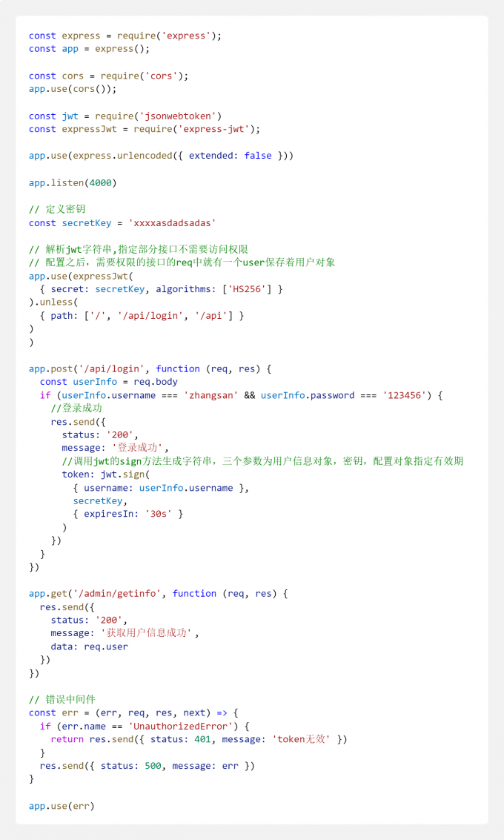Viewport: 504px width, 840px height.
Task: Click the 'xxxxasdadsadas' secret string
Action: tap(172, 223)
